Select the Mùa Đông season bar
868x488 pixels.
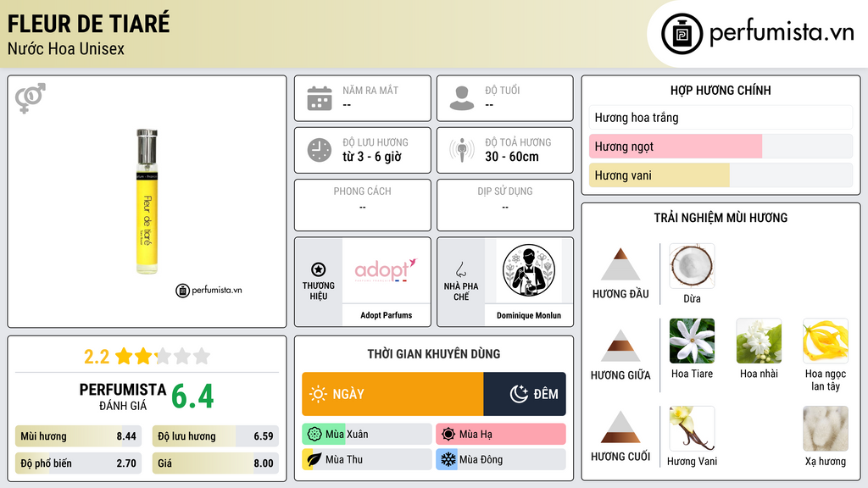click(500, 459)
